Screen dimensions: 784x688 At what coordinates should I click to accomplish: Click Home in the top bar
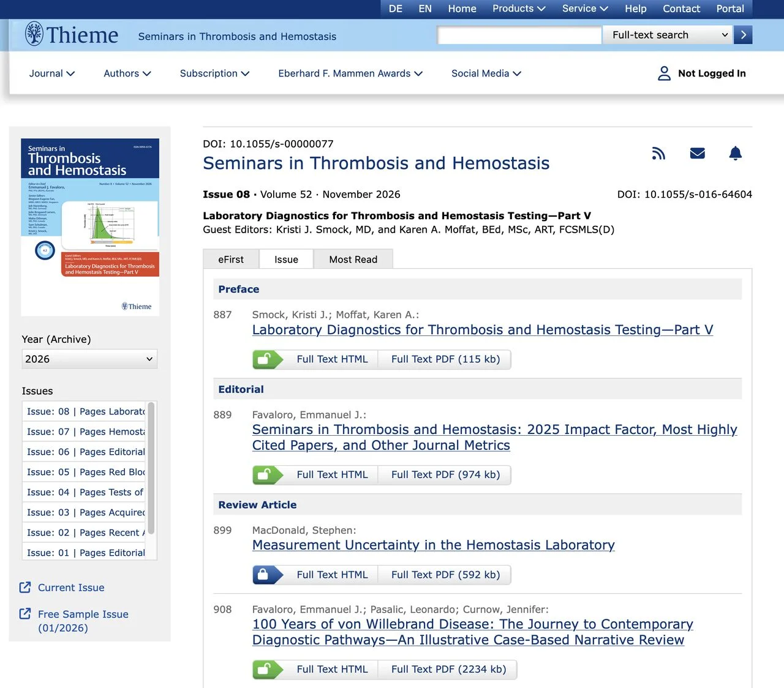[x=462, y=9]
